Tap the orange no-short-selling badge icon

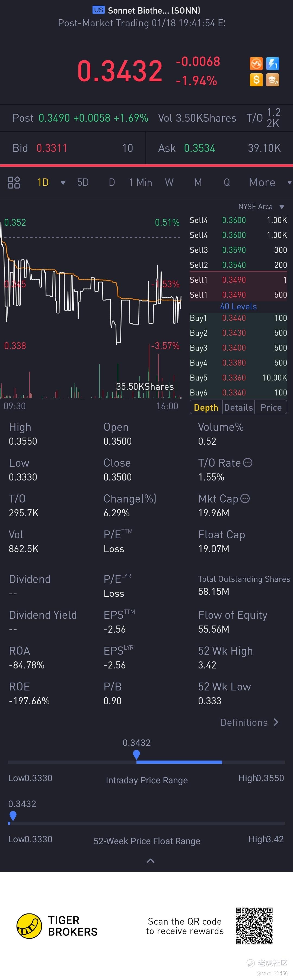(x=256, y=63)
